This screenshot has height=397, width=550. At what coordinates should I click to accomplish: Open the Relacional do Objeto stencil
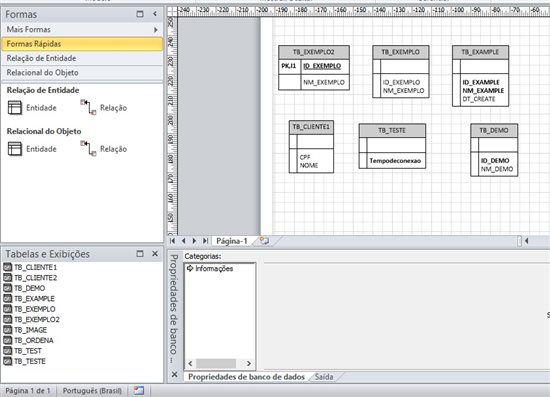click(x=82, y=73)
